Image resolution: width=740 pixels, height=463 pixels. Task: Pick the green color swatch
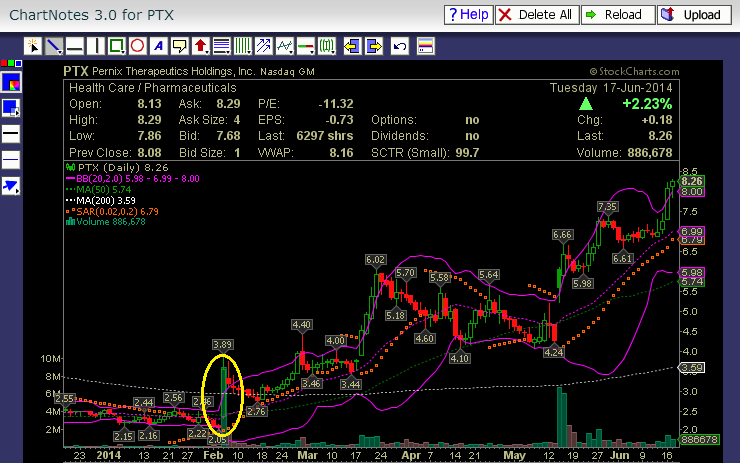(11, 63)
